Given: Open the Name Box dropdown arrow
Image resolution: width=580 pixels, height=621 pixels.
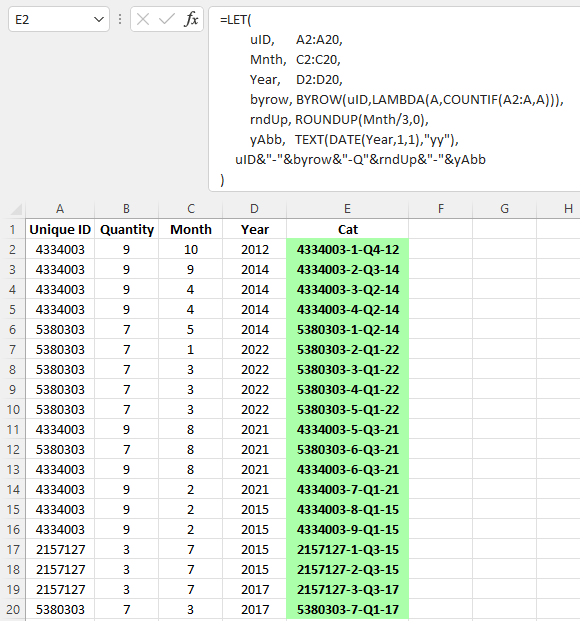Looking at the screenshot, I should point(99,19).
